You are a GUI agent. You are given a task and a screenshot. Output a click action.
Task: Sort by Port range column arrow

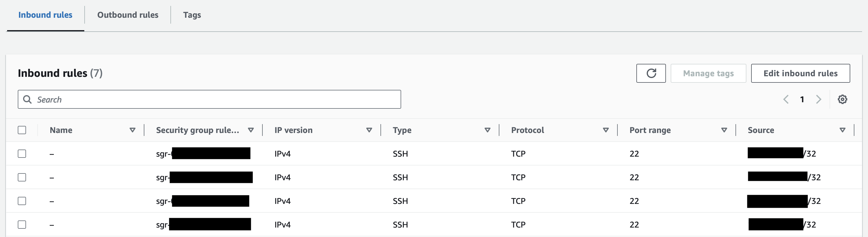tap(724, 130)
